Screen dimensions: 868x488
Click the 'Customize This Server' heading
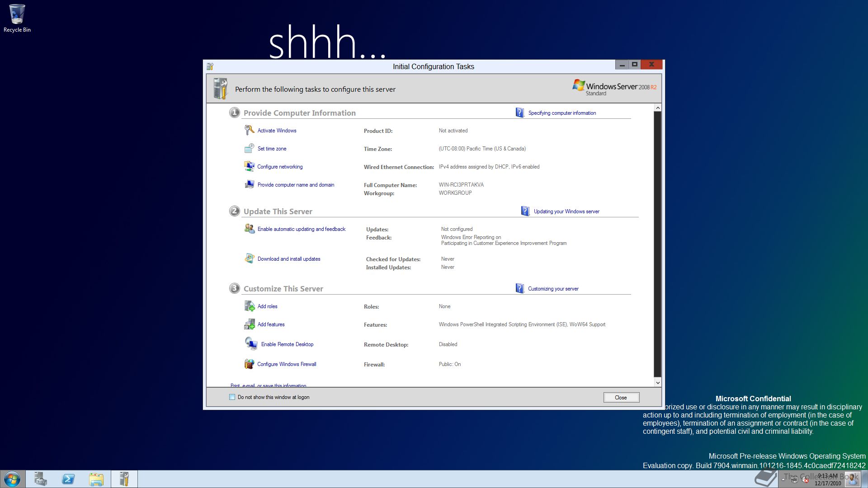coord(283,289)
